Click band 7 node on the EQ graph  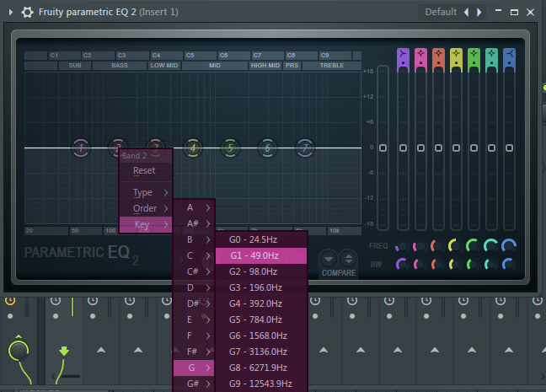[x=305, y=148]
